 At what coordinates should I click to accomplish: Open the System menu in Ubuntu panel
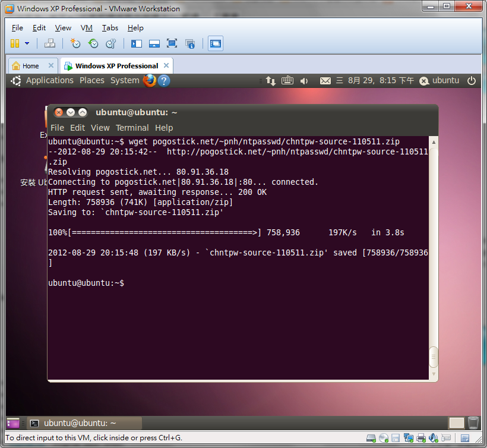click(x=125, y=80)
